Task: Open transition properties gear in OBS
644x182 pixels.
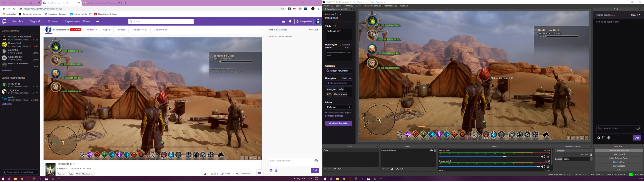Action: pos(591,155)
